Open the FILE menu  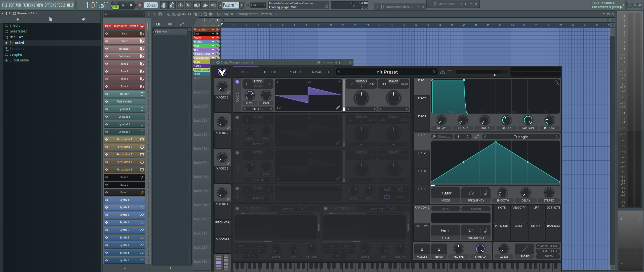click(x=5, y=5)
